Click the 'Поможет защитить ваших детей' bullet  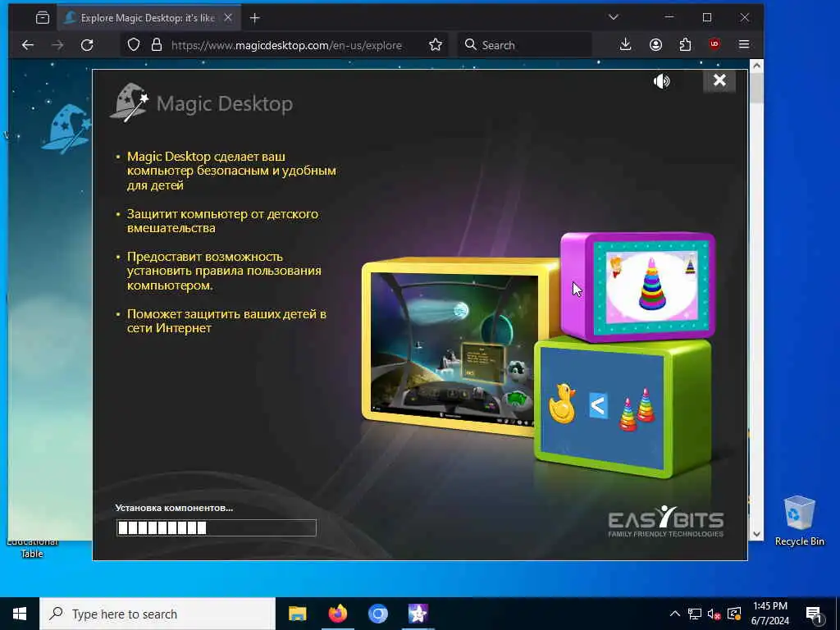(x=226, y=321)
